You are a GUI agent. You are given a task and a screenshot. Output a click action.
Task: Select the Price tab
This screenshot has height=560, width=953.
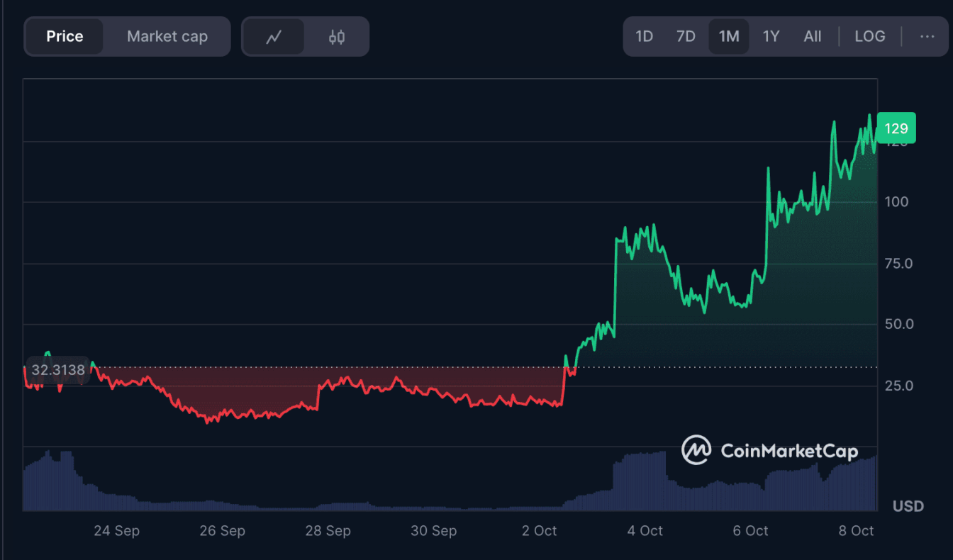click(x=65, y=37)
